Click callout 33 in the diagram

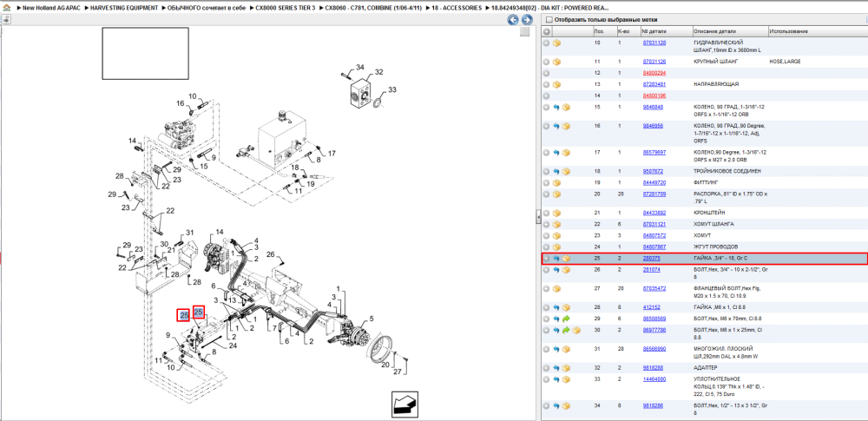(392, 89)
